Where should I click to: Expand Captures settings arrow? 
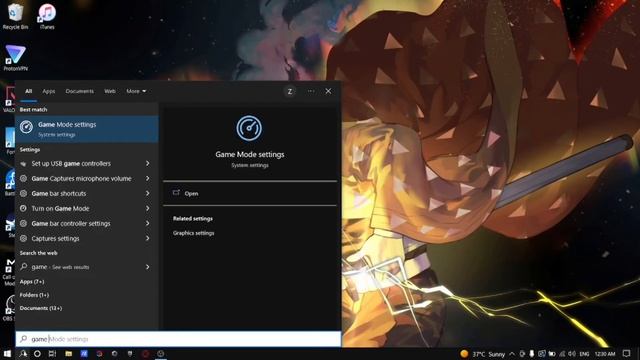pos(147,238)
